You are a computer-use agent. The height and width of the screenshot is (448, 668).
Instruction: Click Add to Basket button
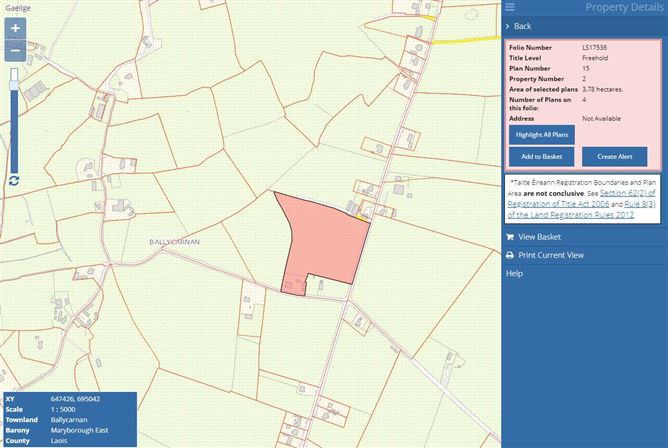click(541, 157)
